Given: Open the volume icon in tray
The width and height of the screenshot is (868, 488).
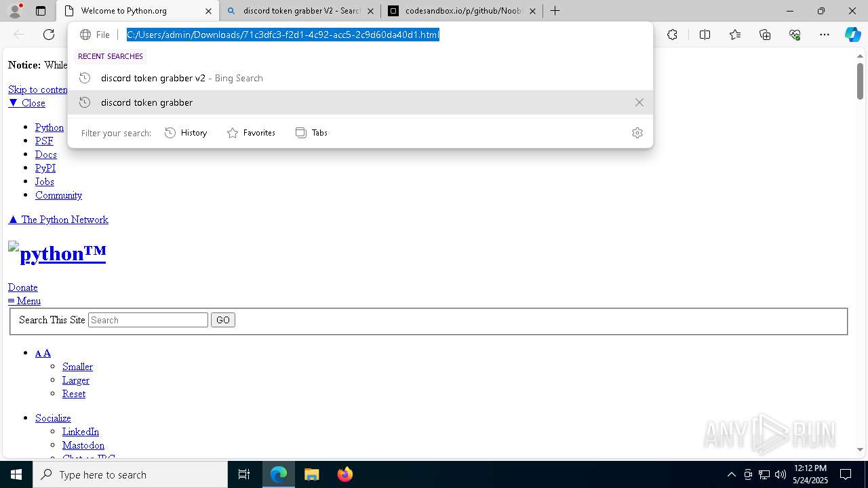Looking at the screenshot, I should pyautogui.click(x=780, y=474).
